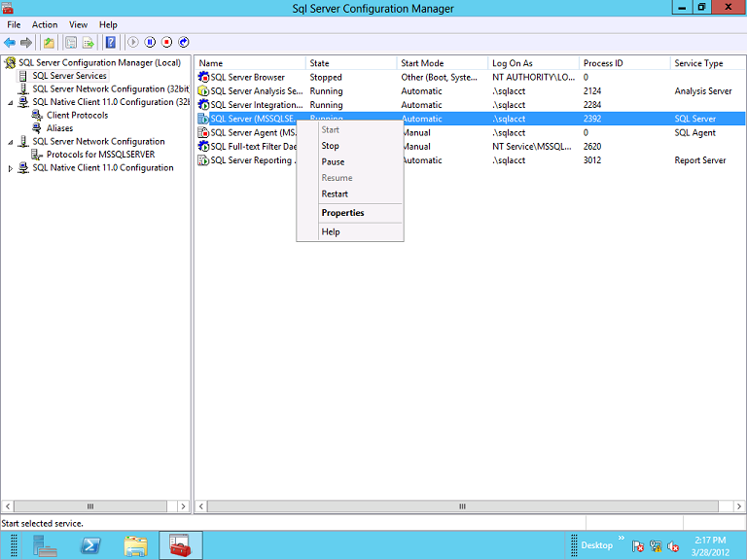
Task: Click the Restart Service toolbar icon
Action: click(184, 43)
